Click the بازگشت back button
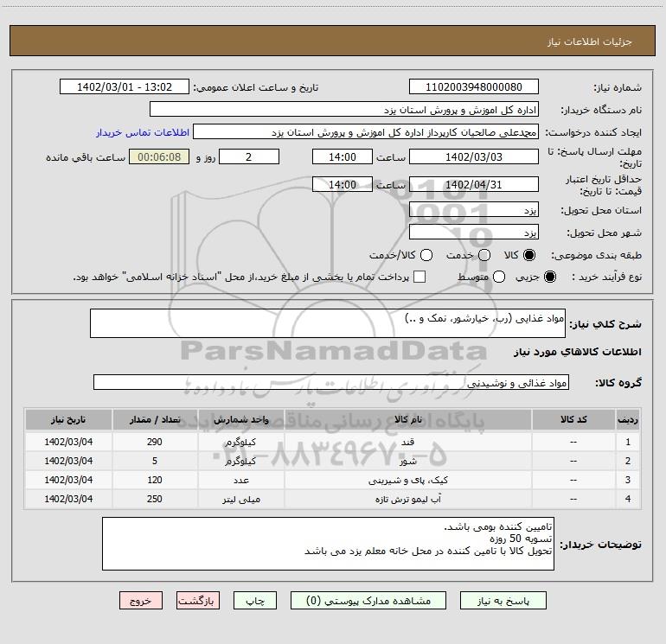Image resolution: width=666 pixels, height=644 pixels. point(198,601)
